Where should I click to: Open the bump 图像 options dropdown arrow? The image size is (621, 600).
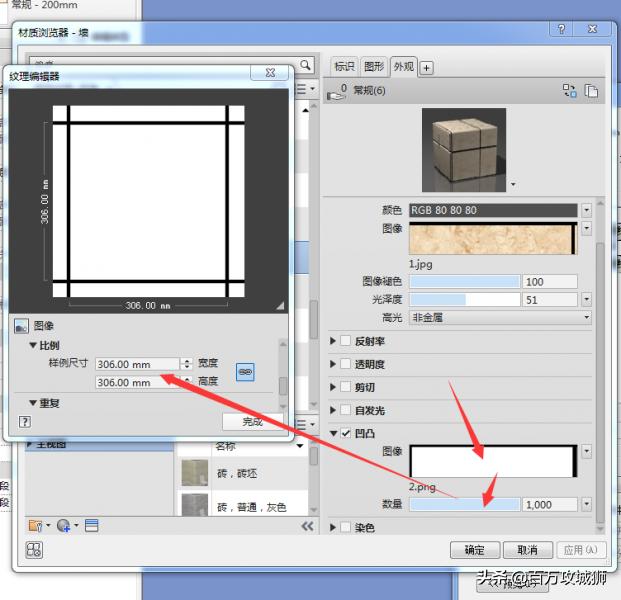587,451
